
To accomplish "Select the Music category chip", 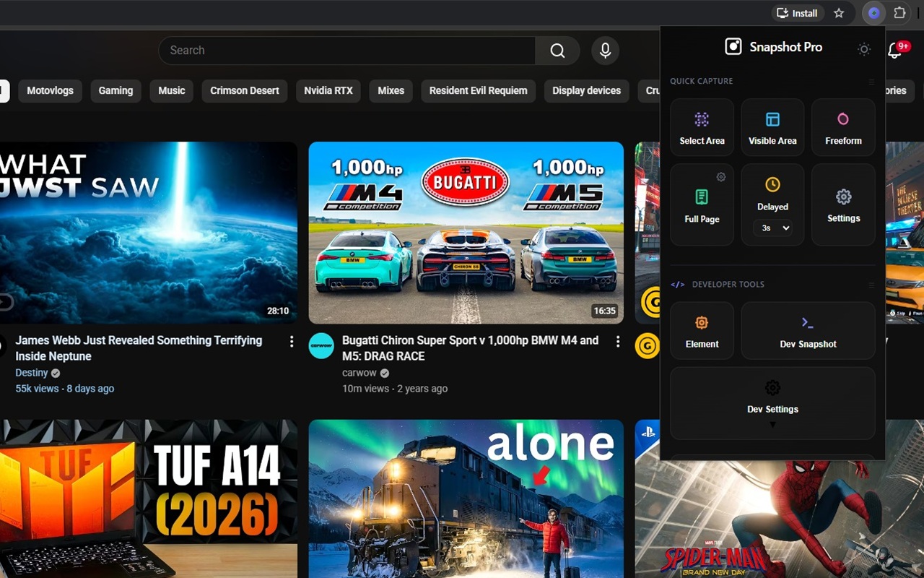I will (172, 91).
